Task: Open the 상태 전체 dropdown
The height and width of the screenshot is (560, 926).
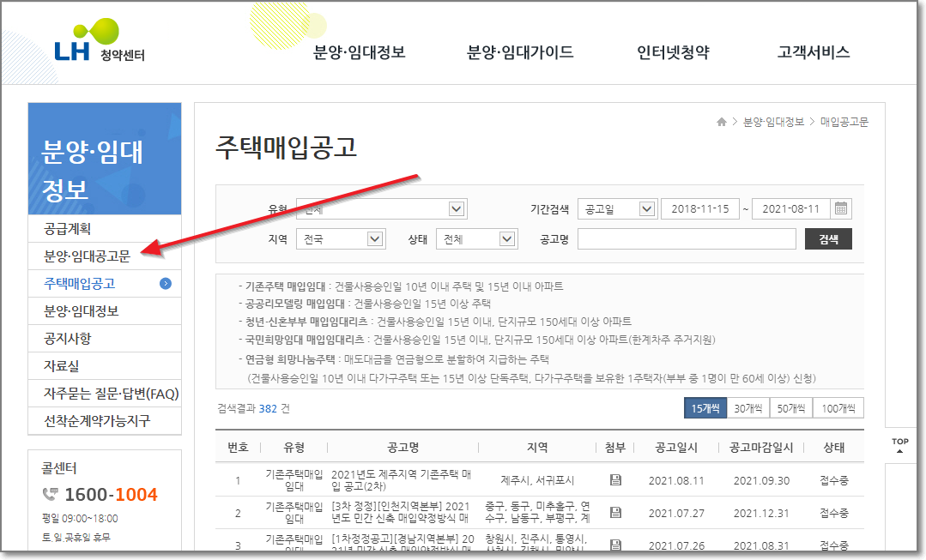Action: pos(477,238)
